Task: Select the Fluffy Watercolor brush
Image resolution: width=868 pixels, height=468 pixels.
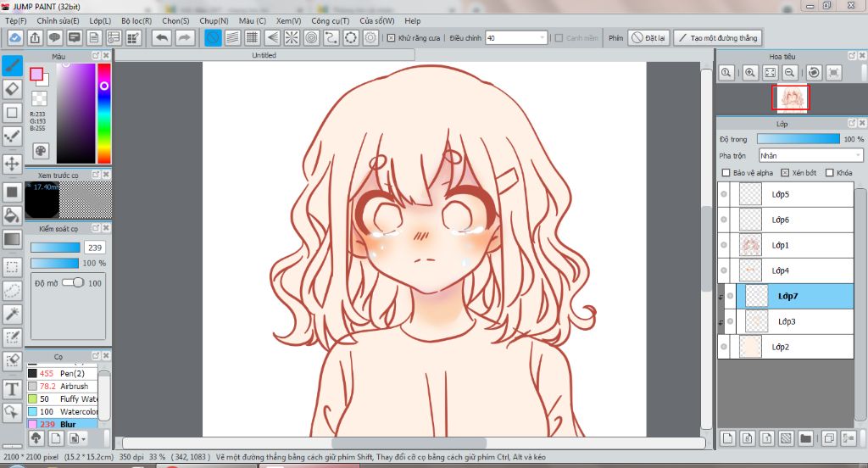Action: click(63, 398)
